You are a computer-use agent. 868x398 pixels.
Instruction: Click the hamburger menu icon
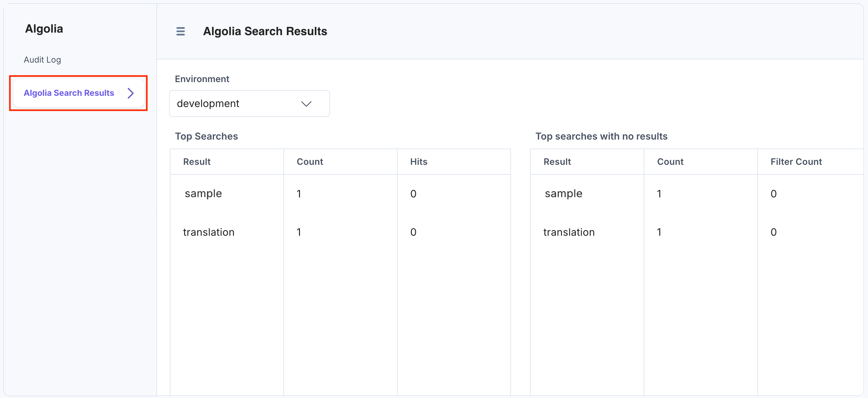(180, 31)
